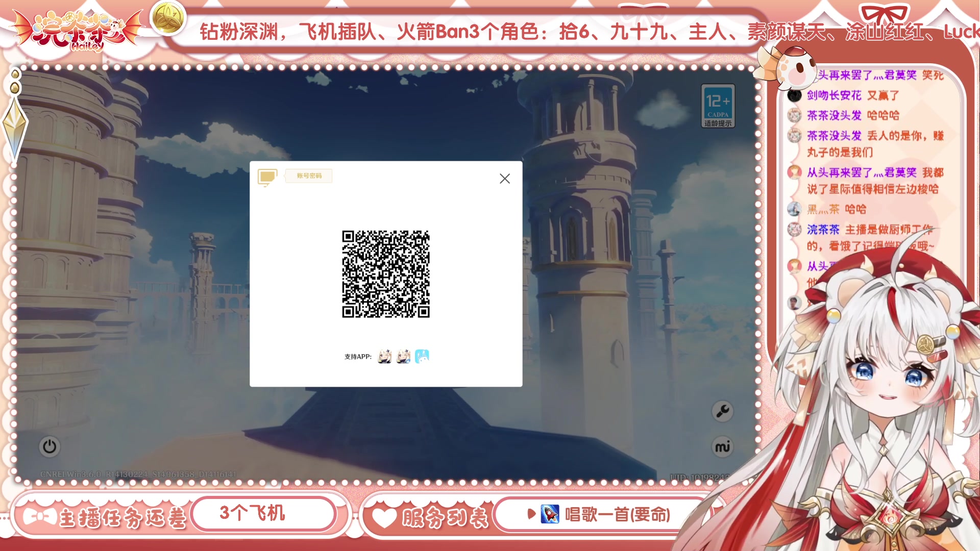Click chat message 浣茶茶 主播是做厨师工作

pos(870,238)
